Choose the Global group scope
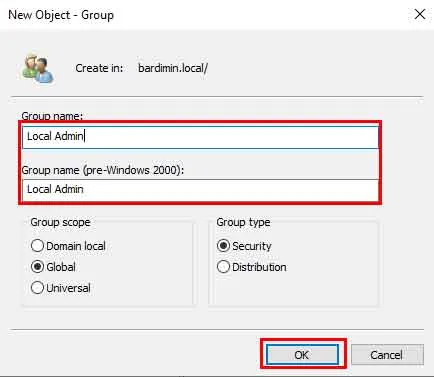The width and height of the screenshot is (434, 377). pyautogui.click(x=53, y=267)
